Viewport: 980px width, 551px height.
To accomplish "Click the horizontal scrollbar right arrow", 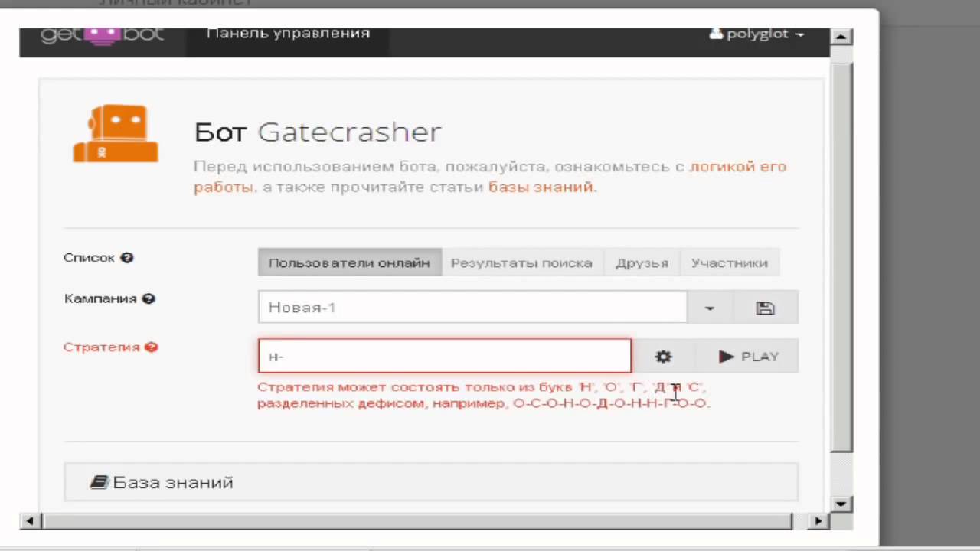I will 818,521.
